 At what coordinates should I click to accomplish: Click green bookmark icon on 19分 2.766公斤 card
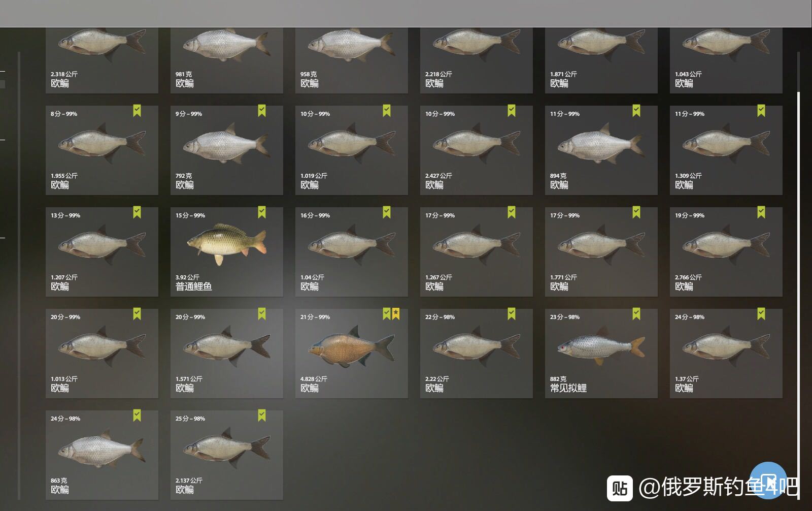pyautogui.click(x=761, y=212)
